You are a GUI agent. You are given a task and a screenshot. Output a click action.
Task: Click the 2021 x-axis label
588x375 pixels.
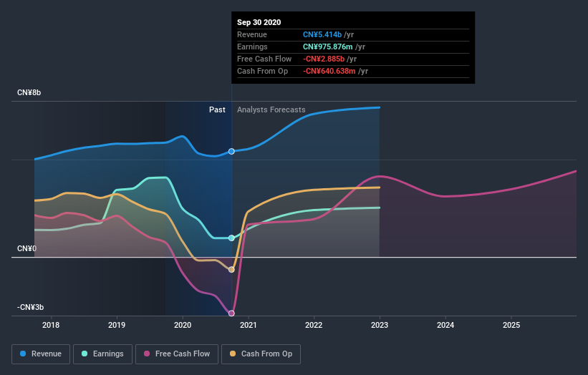click(249, 325)
